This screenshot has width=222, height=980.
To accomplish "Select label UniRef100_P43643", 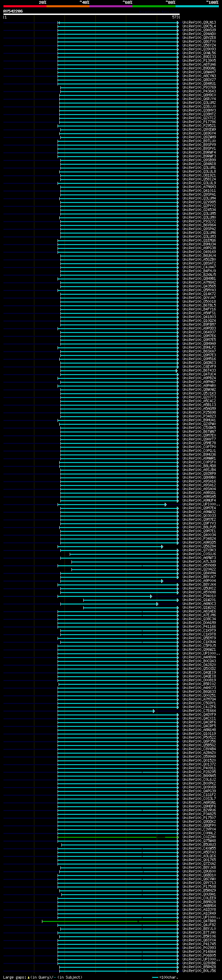I will pos(199,91).
